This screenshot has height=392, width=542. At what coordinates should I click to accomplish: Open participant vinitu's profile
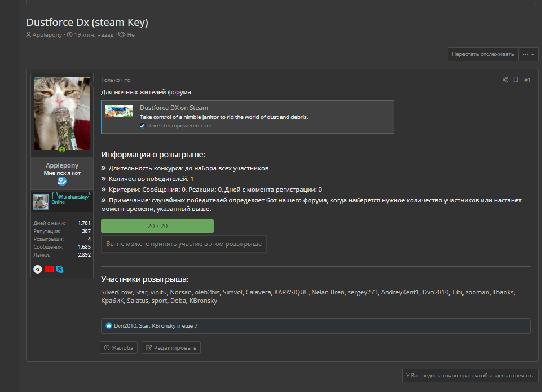158,292
